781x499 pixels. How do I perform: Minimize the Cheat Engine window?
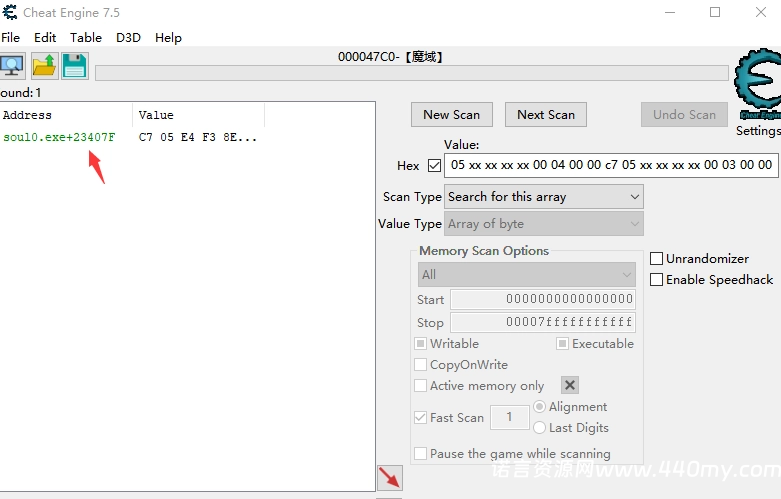(x=670, y=12)
